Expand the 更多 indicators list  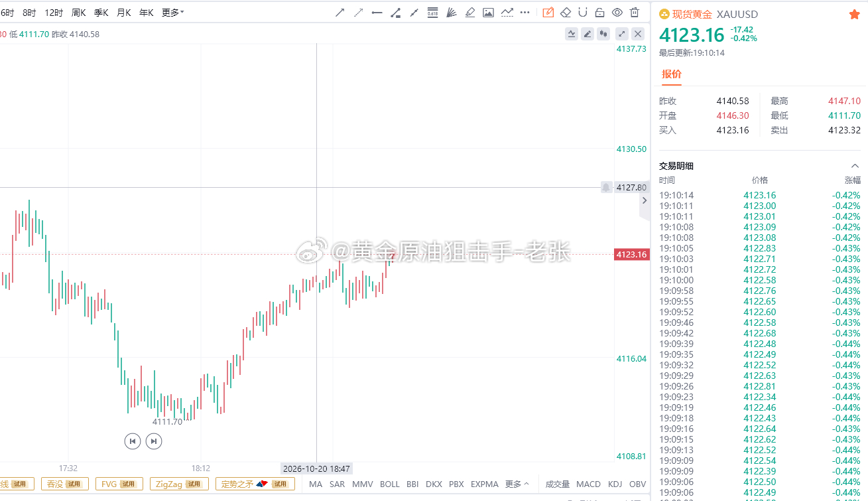pos(517,484)
